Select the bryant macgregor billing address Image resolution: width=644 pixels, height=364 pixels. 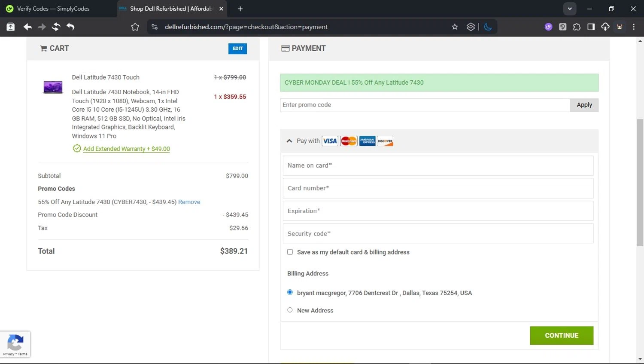coord(290,293)
